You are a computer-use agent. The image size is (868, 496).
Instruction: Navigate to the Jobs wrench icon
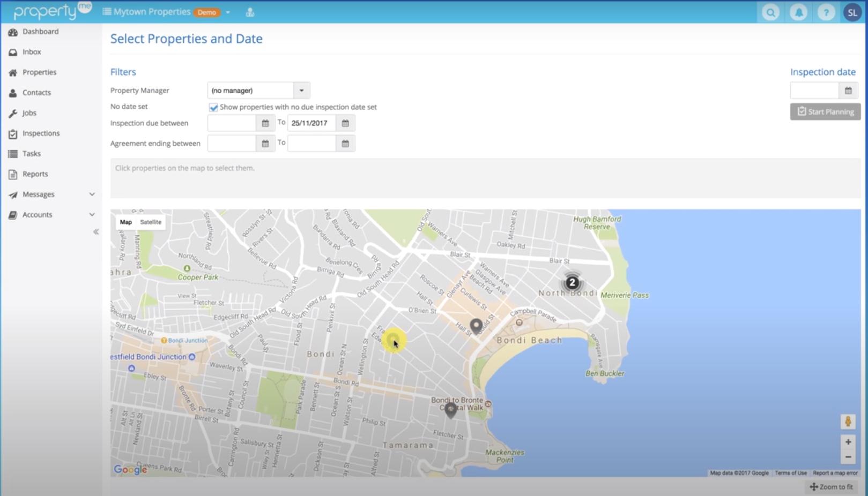click(x=28, y=113)
